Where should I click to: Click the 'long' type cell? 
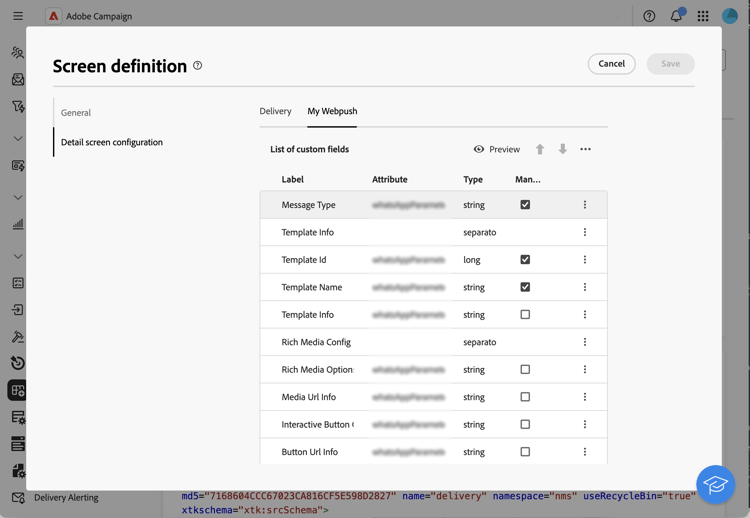[472, 260]
